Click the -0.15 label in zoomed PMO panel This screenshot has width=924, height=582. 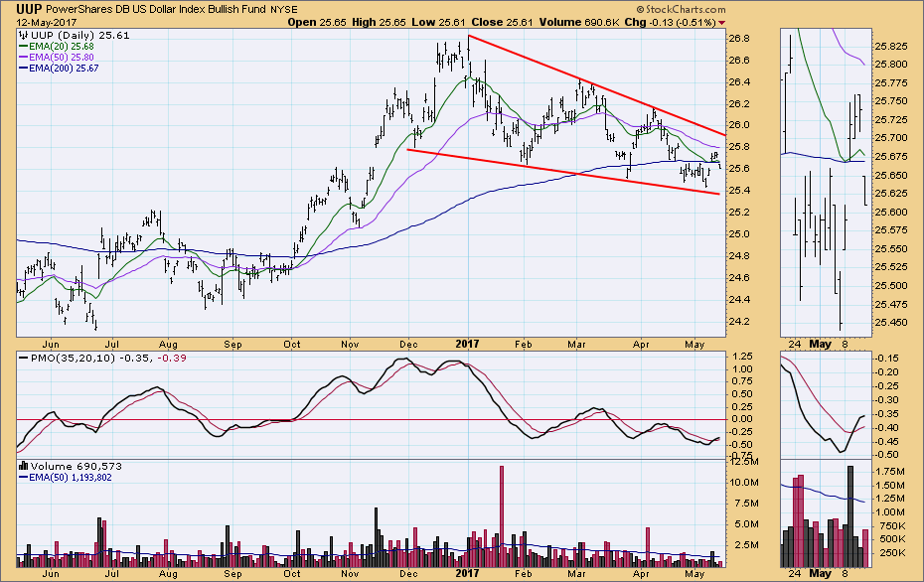click(886, 359)
